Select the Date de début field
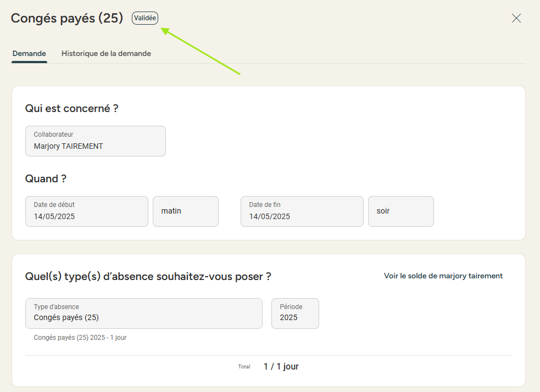540x392 pixels. (x=87, y=211)
